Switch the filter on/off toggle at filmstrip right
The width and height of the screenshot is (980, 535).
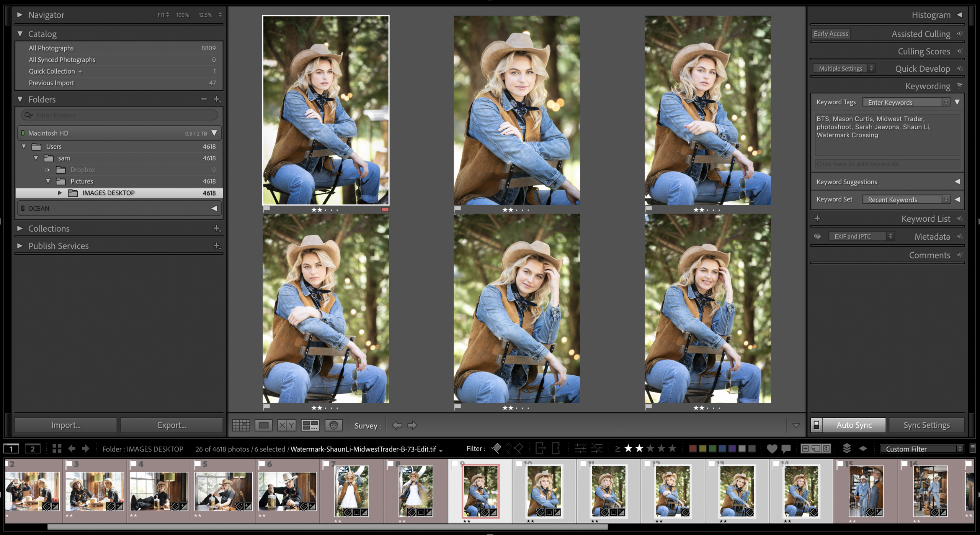coord(972,448)
